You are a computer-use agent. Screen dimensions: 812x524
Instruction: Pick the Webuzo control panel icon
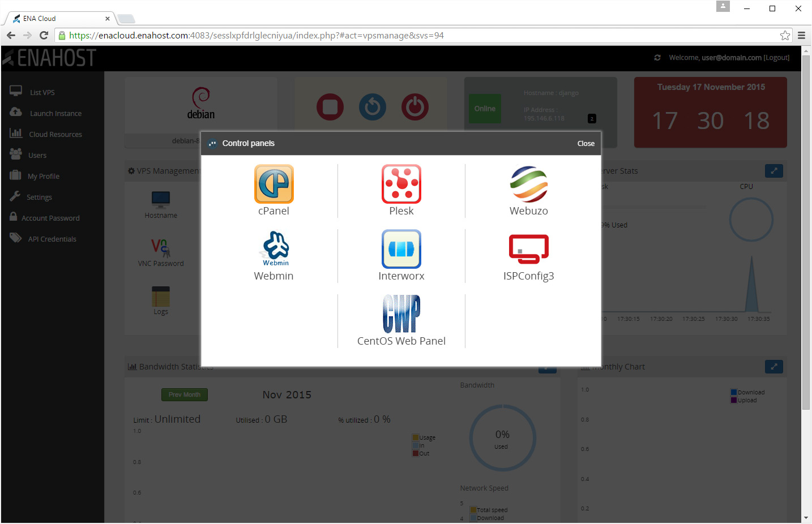click(x=529, y=184)
